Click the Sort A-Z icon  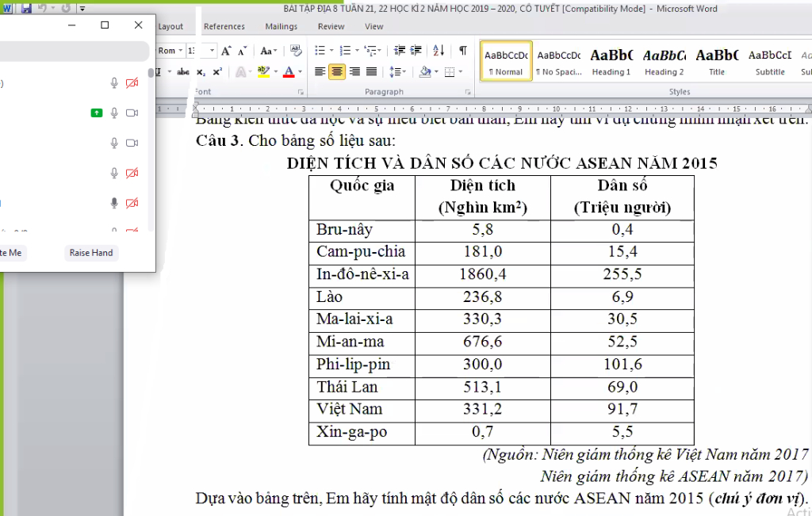(x=439, y=51)
